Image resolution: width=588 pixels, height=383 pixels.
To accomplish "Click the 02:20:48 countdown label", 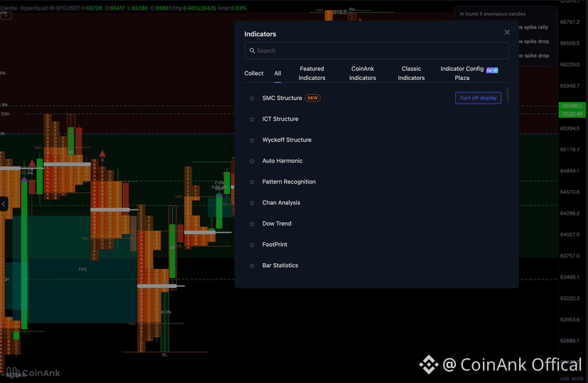I will tap(572, 113).
